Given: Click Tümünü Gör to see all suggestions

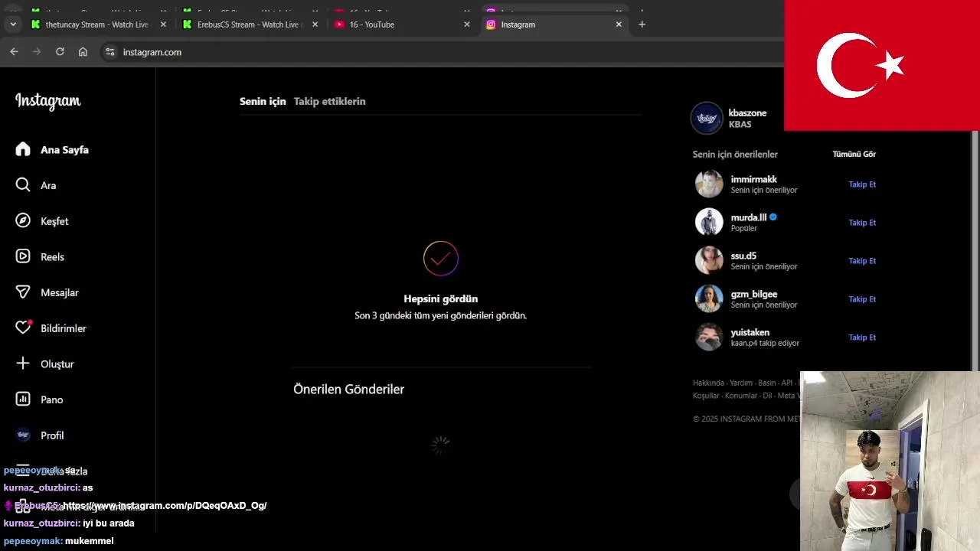Looking at the screenshot, I should tap(854, 154).
